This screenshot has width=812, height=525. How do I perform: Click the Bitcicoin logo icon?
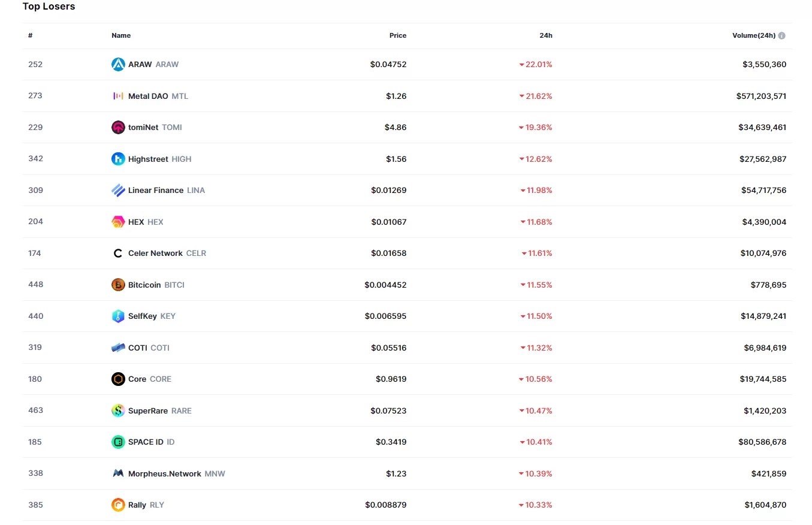118,285
